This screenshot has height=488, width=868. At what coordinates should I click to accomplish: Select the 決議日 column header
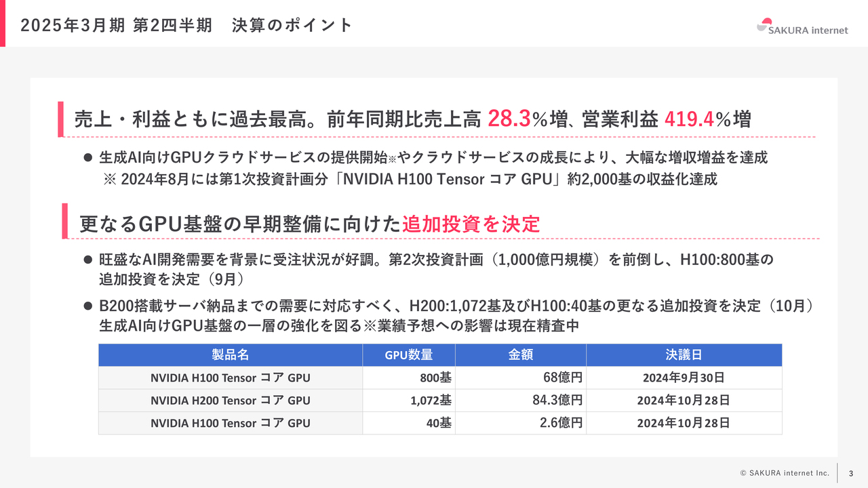[684, 354]
